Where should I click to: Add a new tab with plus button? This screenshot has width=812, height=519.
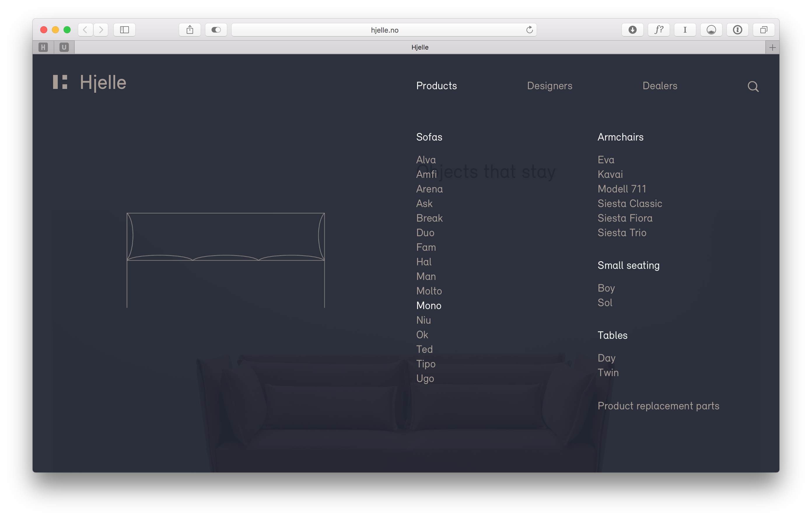pos(772,48)
